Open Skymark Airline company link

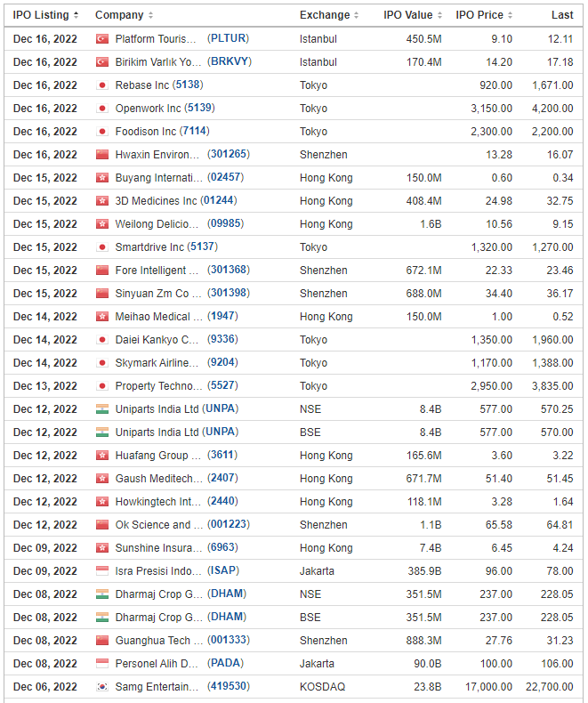point(157,363)
